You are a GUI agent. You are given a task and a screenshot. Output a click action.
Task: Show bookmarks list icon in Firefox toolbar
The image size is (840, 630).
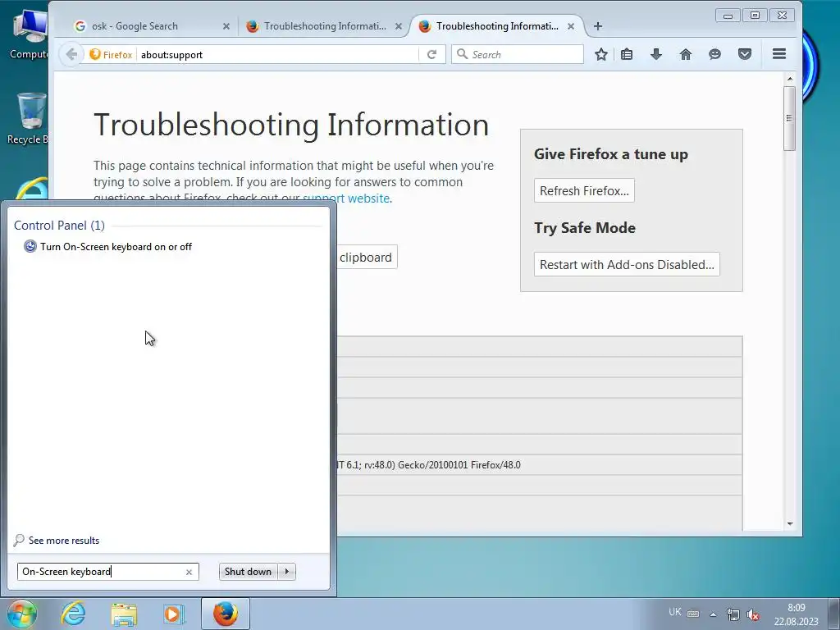click(x=627, y=54)
